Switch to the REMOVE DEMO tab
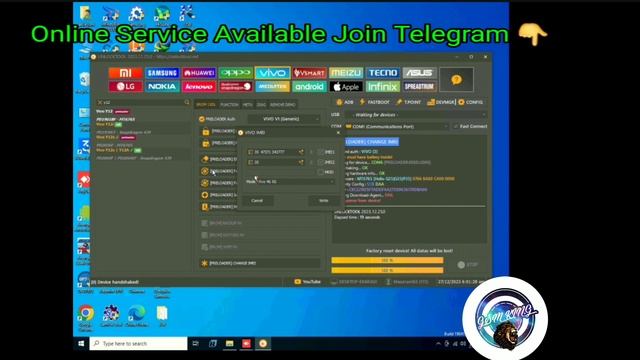Viewport: 640px width, 360px height. coord(282,105)
